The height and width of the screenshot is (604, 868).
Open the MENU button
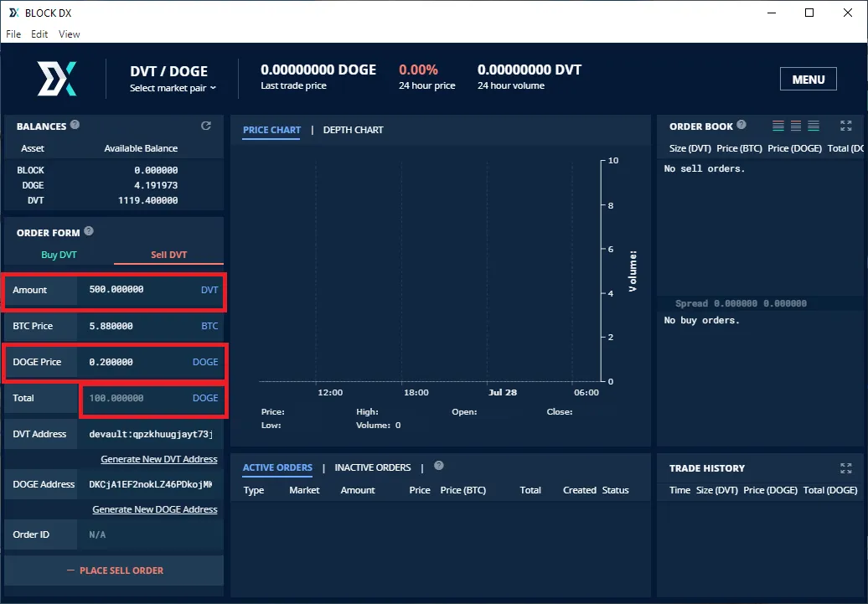pos(809,80)
